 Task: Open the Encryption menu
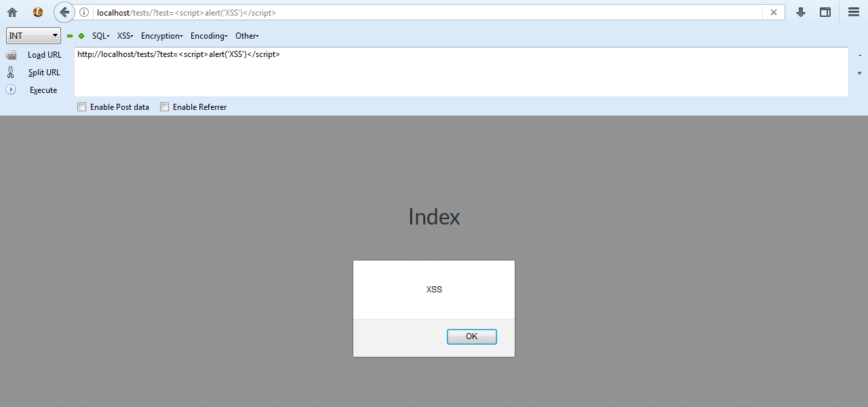click(161, 36)
